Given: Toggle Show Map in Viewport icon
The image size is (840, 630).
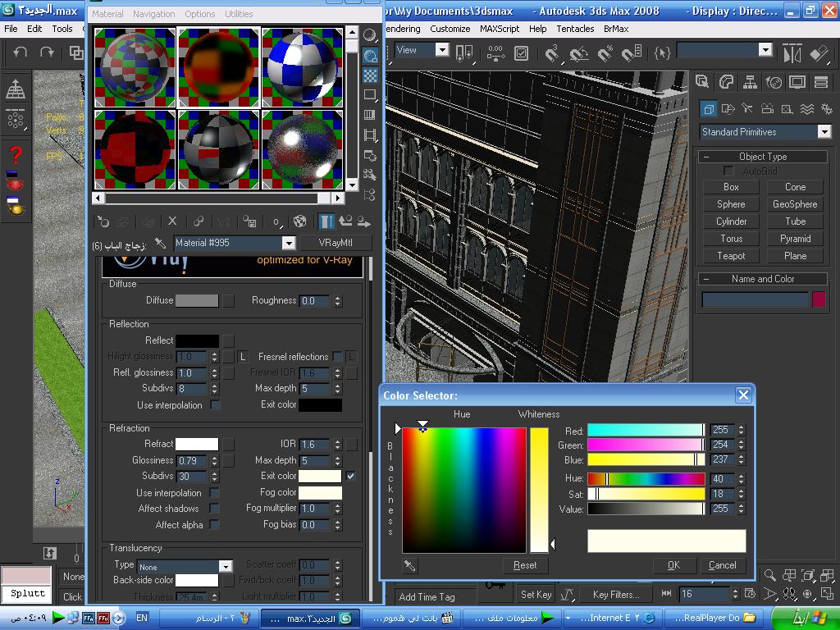Looking at the screenshot, I should coord(300,221).
